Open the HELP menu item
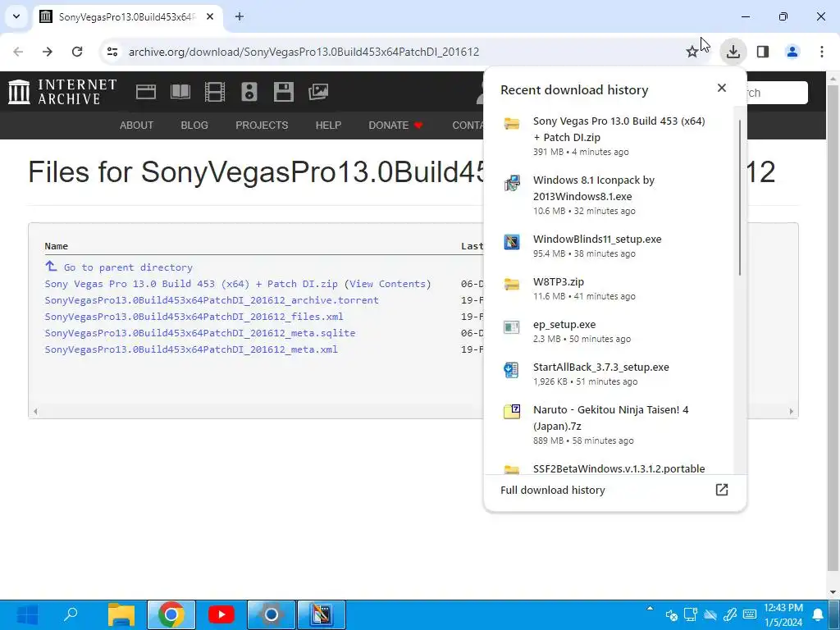 (x=328, y=126)
